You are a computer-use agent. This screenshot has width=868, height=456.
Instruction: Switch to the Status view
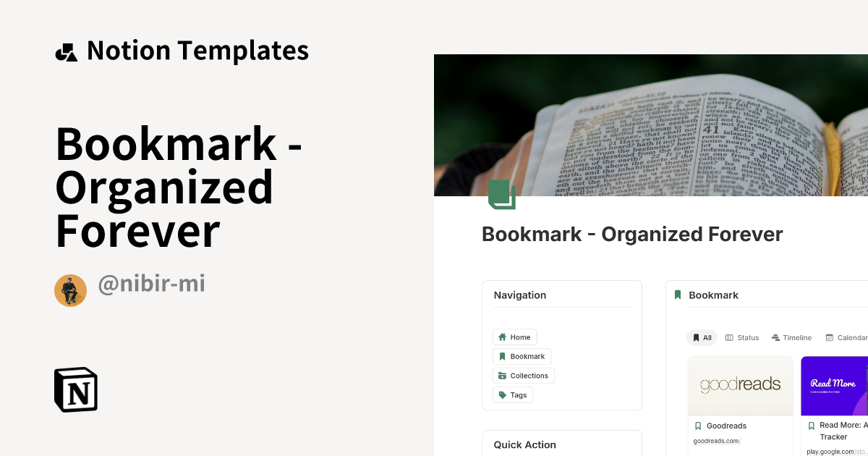[742, 337]
